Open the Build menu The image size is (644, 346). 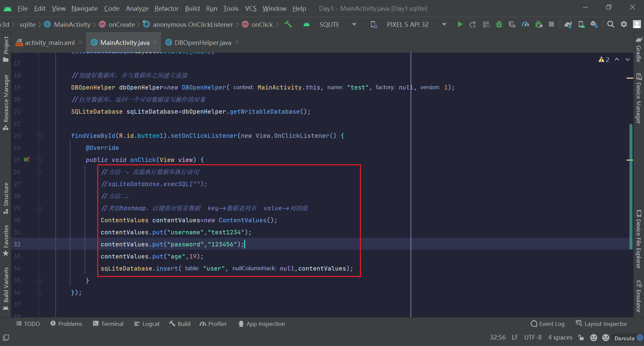(192, 8)
